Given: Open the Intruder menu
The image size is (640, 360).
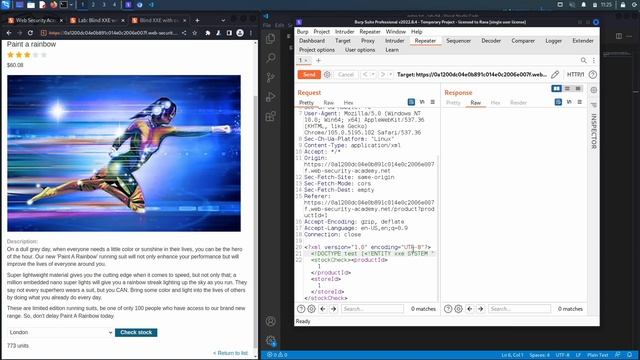Looking at the screenshot, I should 344,31.
